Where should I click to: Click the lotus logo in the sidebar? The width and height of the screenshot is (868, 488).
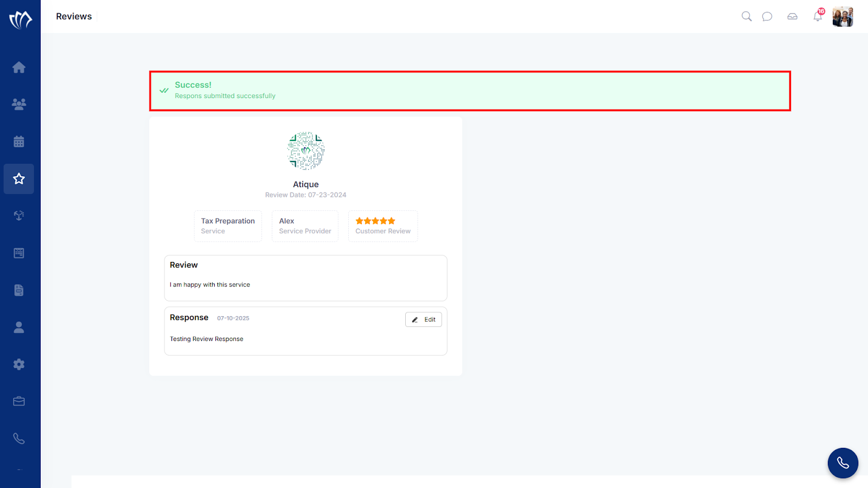coord(20,20)
